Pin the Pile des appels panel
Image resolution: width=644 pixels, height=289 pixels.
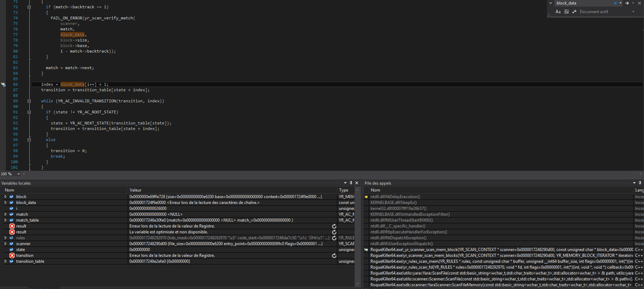(640, 183)
